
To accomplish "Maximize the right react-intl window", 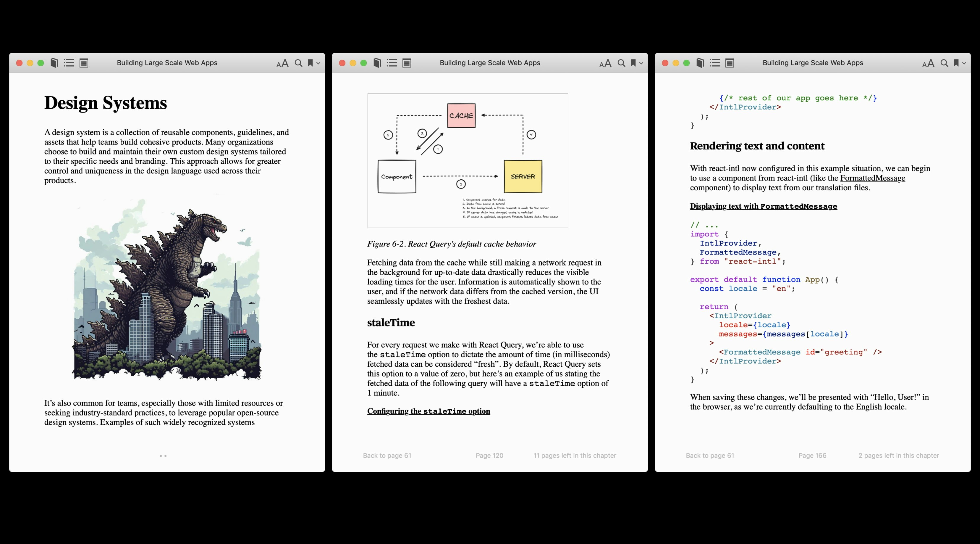I will 687,63.
